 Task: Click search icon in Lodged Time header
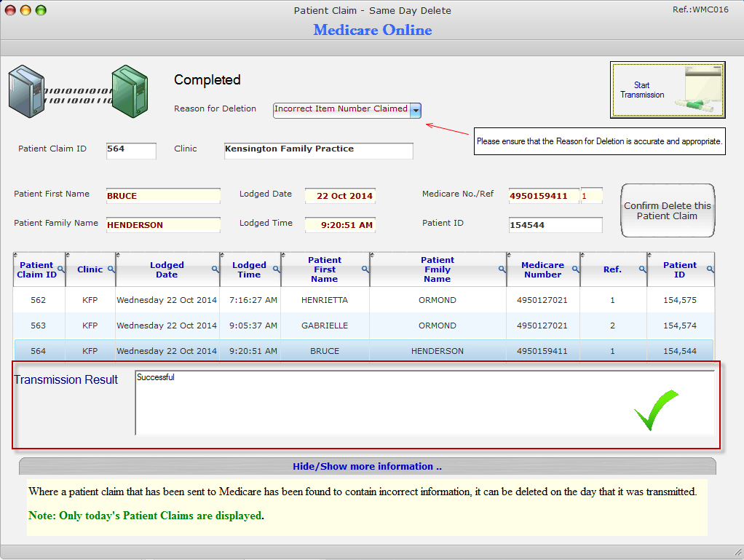[276, 269]
